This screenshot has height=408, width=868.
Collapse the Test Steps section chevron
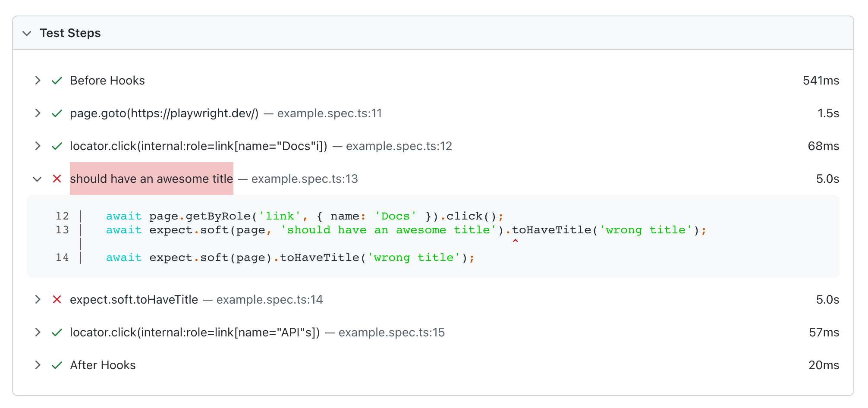(x=27, y=33)
